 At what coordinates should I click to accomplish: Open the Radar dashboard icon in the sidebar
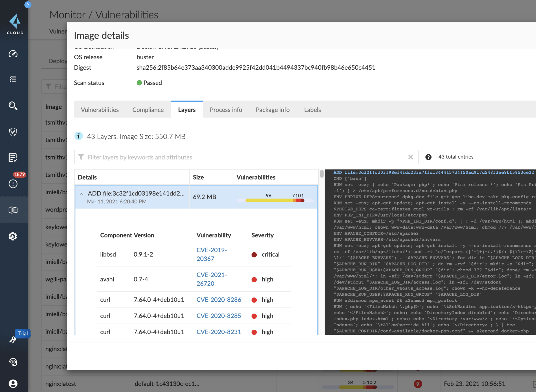[13, 54]
